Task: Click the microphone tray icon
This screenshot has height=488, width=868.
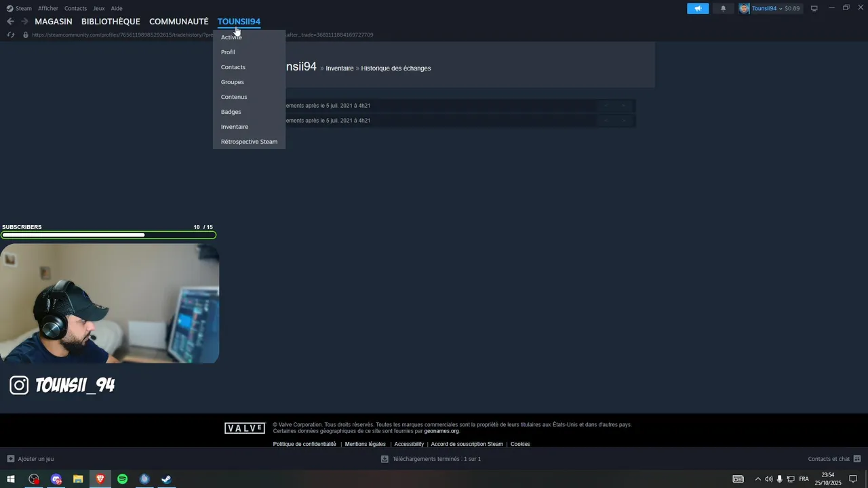Action: pos(780,479)
